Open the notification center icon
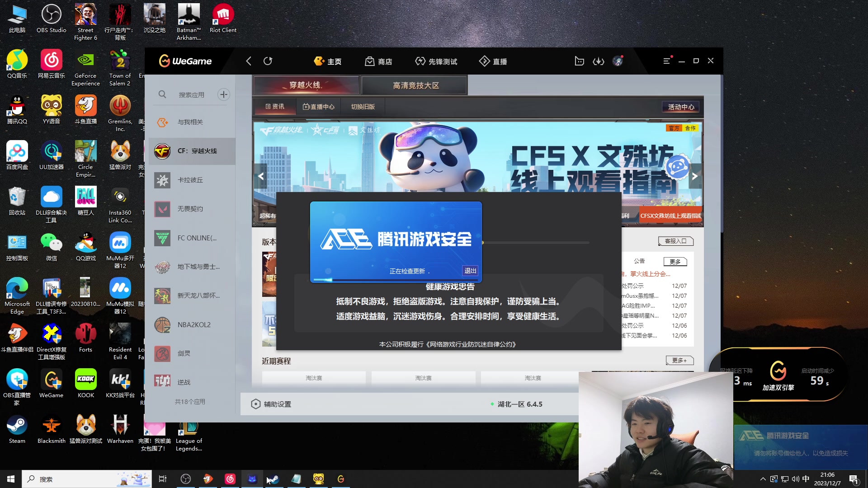 (x=854, y=479)
